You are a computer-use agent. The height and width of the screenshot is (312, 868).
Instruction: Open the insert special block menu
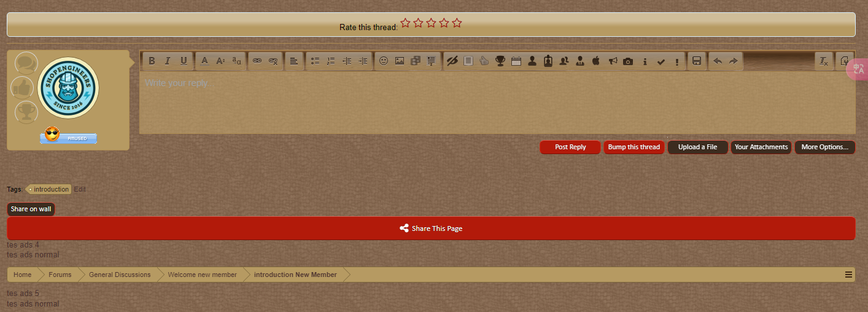click(x=432, y=61)
